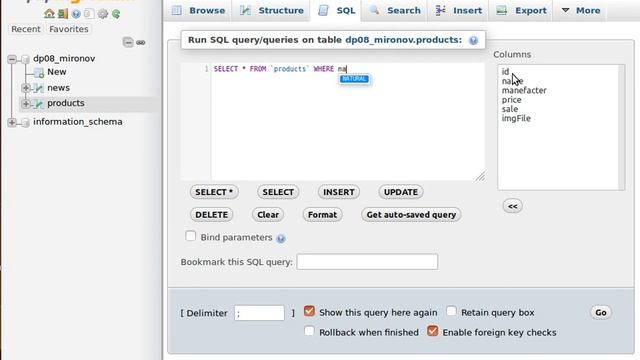Click the New table icon
The image size is (640, 360).
point(39,73)
